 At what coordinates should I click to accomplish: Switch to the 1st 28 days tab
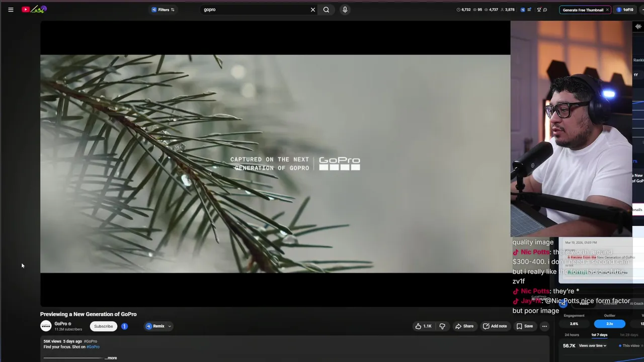[629, 335]
